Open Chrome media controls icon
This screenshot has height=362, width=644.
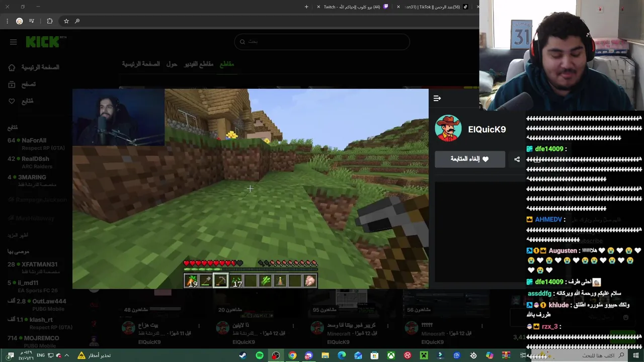click(32, 21)
